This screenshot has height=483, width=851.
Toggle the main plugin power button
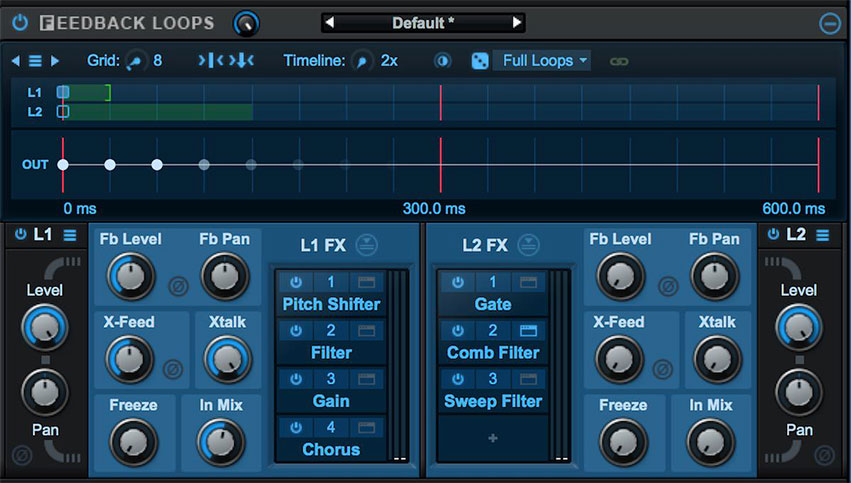click(x=20, y=22)
